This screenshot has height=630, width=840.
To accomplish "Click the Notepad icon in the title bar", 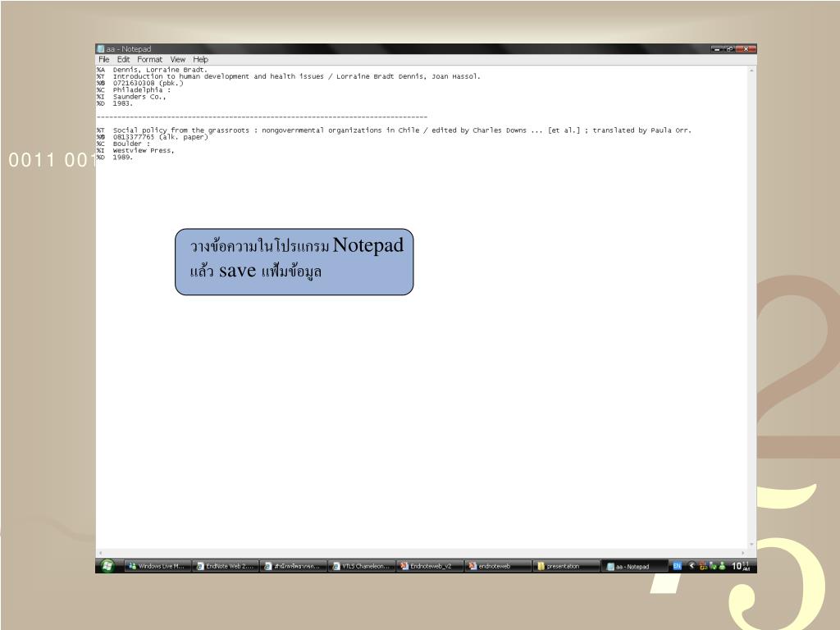I will (x=100, y=48).
